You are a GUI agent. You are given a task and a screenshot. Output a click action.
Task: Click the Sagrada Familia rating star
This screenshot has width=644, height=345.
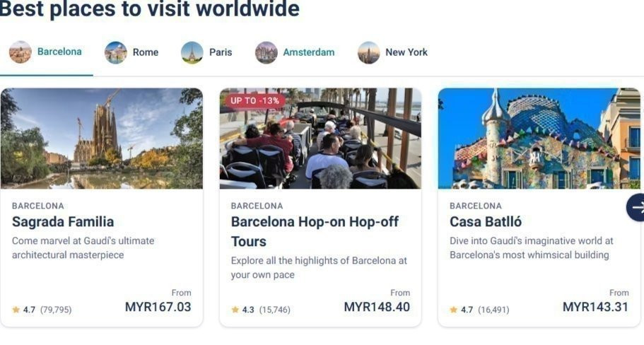pyautogui.click(x=16, y=310)
